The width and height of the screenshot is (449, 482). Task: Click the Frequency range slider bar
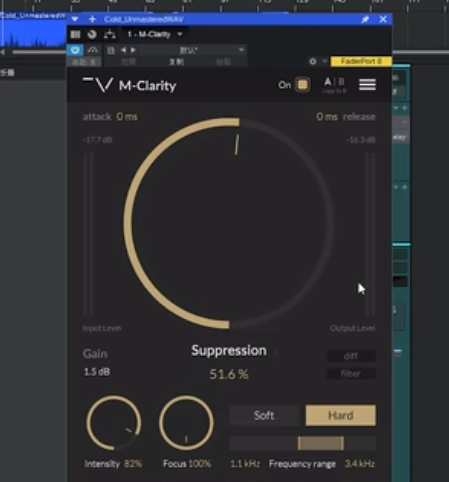pos(303,444)
